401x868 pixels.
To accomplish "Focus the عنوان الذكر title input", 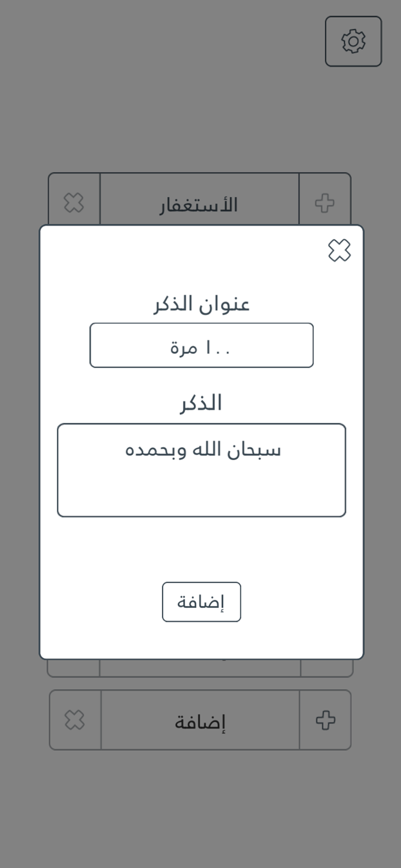I will (201, 345).
